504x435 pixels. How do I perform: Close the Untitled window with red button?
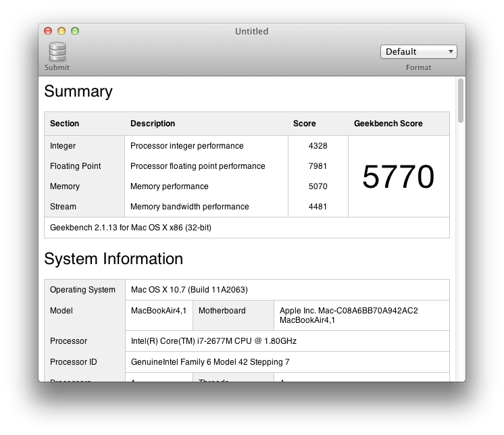(48, 31)
